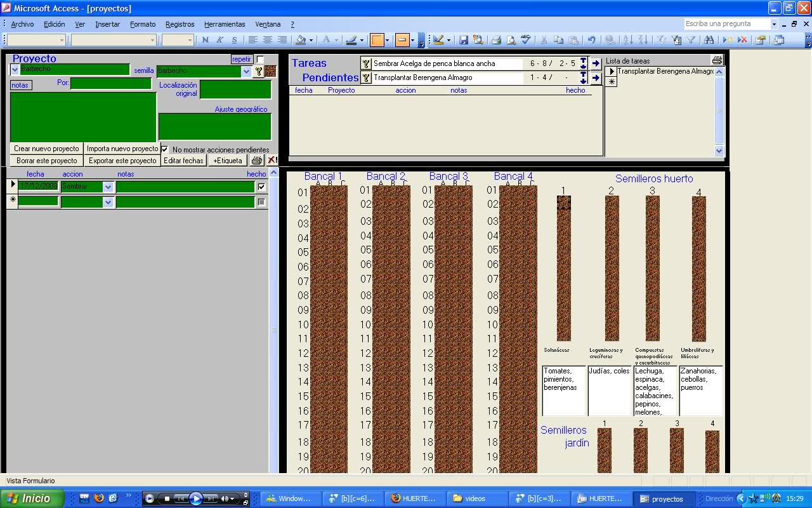Open Print Preview from the toolbar
This screenshot has height=508, width=812.
click(511, 40)
